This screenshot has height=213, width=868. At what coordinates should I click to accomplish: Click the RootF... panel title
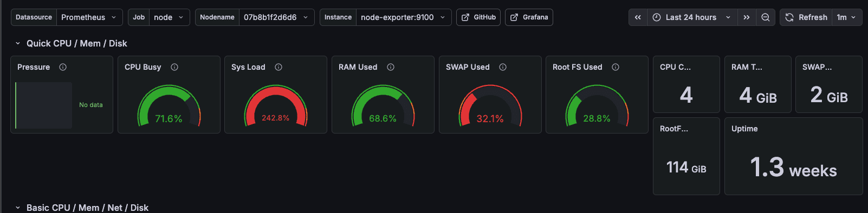pyautogui.click(x=674, y=129)
